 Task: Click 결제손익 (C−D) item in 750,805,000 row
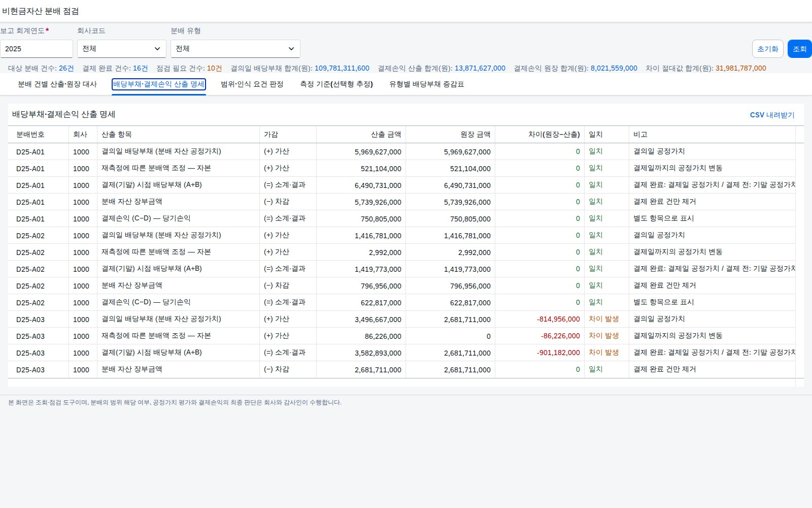(146, 218)
